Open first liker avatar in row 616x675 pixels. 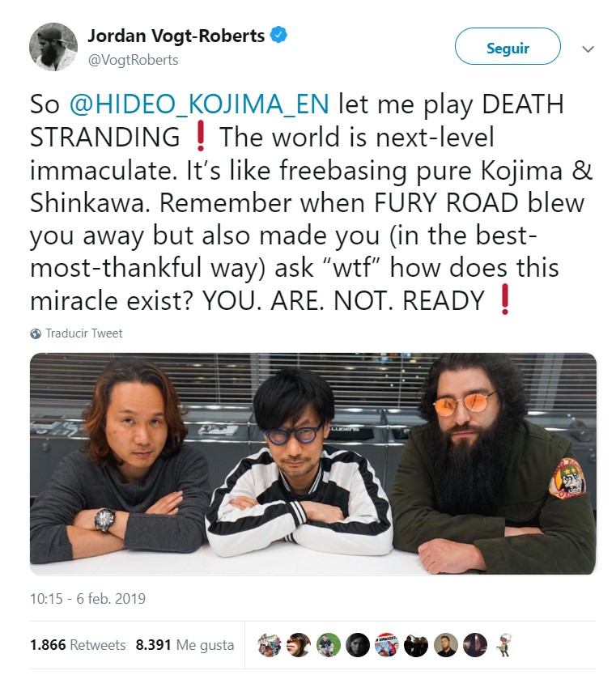coord(269,645)
